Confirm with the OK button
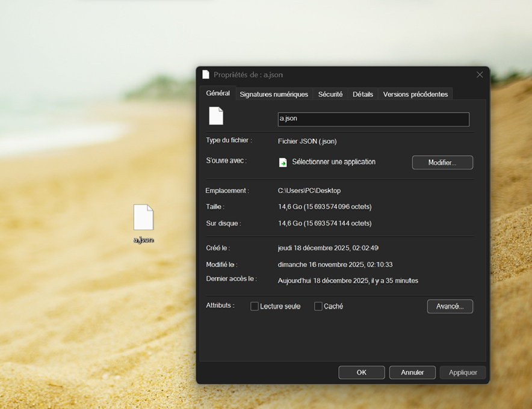Screen dimensions: 532x409 point(361,372)
